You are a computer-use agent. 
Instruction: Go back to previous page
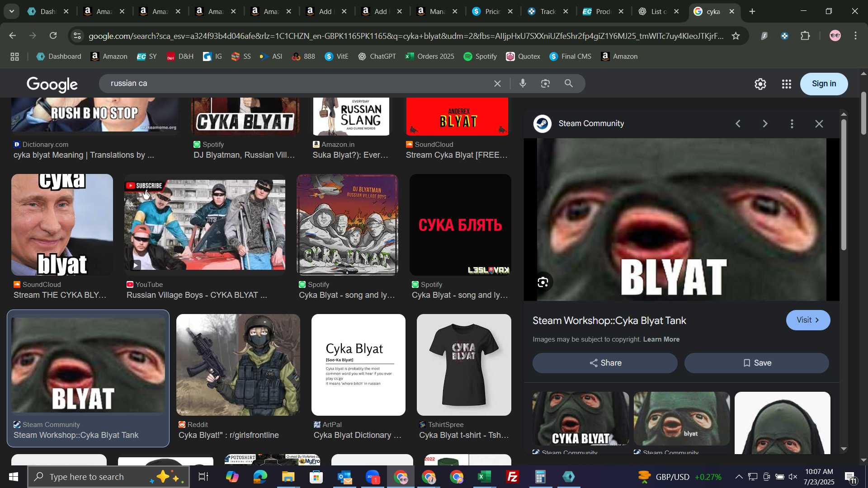tap(13, 36)
